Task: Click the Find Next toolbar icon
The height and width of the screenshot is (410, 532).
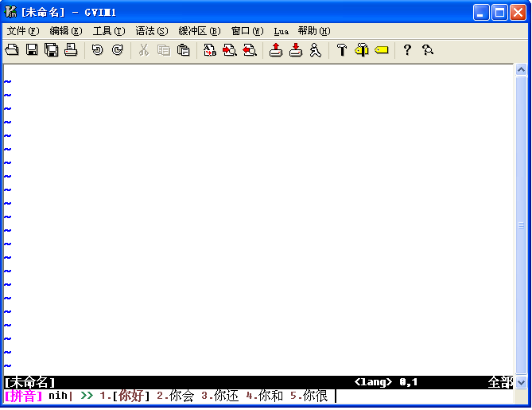Action: pyautogui.click(x=230, y=50)
